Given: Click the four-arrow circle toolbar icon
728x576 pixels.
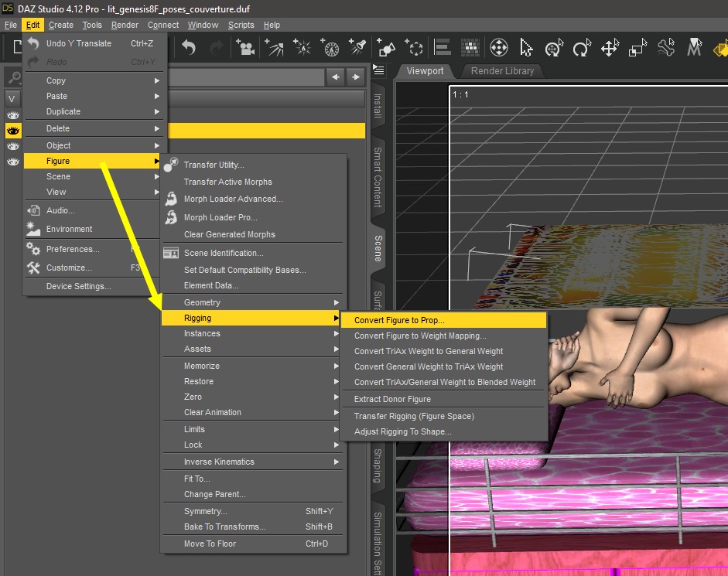Looking at the screenshot, I should pos(499,47).
